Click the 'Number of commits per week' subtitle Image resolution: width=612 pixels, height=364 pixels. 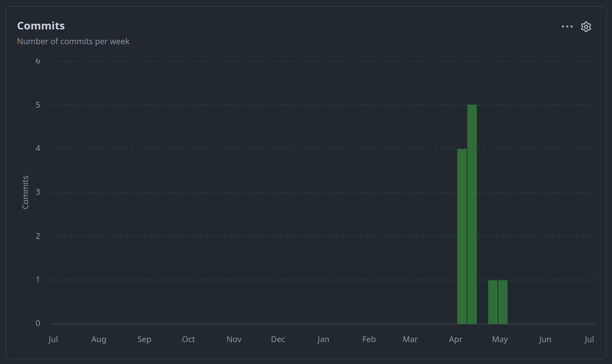(x=73, y=42)
